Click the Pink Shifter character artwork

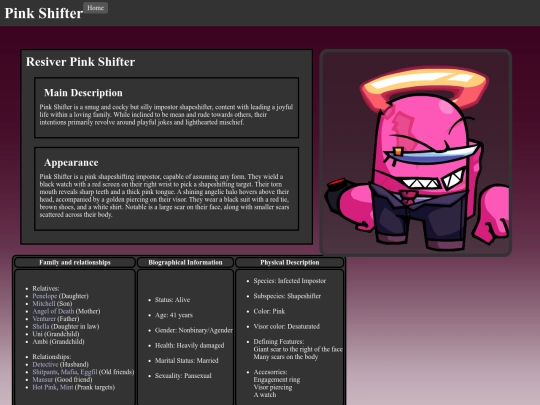click(416, 153)
